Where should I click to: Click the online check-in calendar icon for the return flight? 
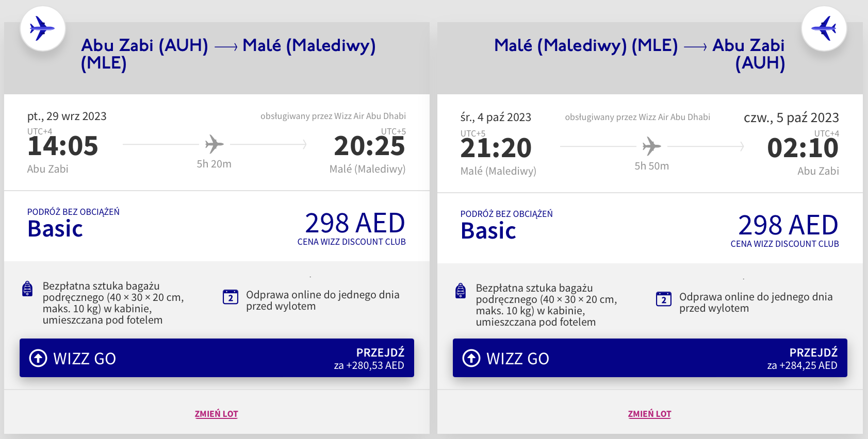click(x=663, y=299)
